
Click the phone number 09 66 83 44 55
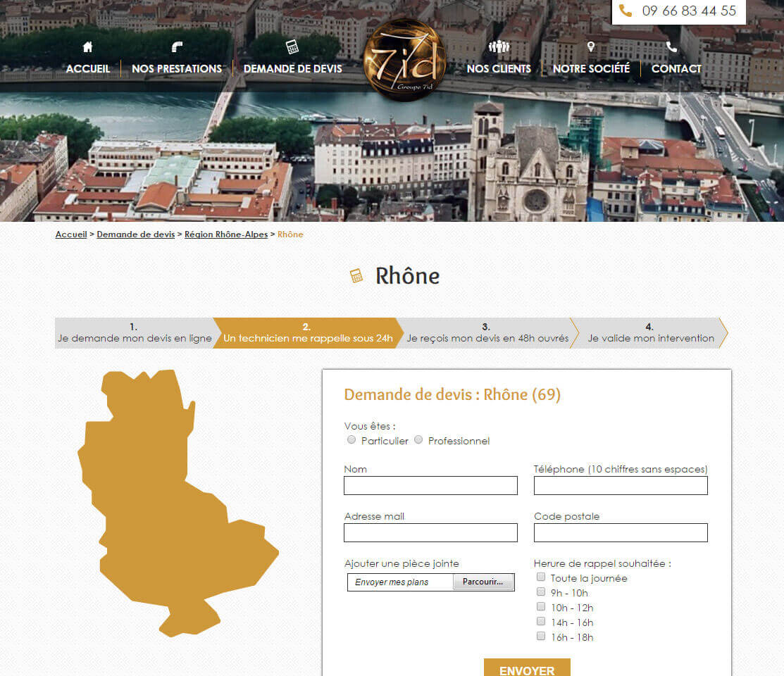tap(689, 11)
